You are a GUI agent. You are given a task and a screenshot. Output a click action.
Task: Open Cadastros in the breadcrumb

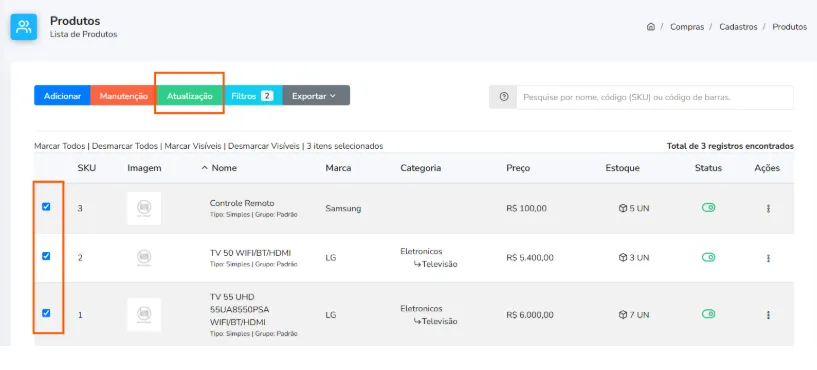738,27
